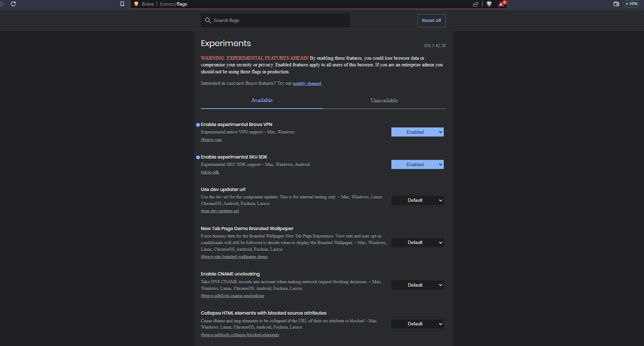644x346 pixels.
Task: Open Brave Rewards from the triangle icon
Action: (x=501, y=4)
